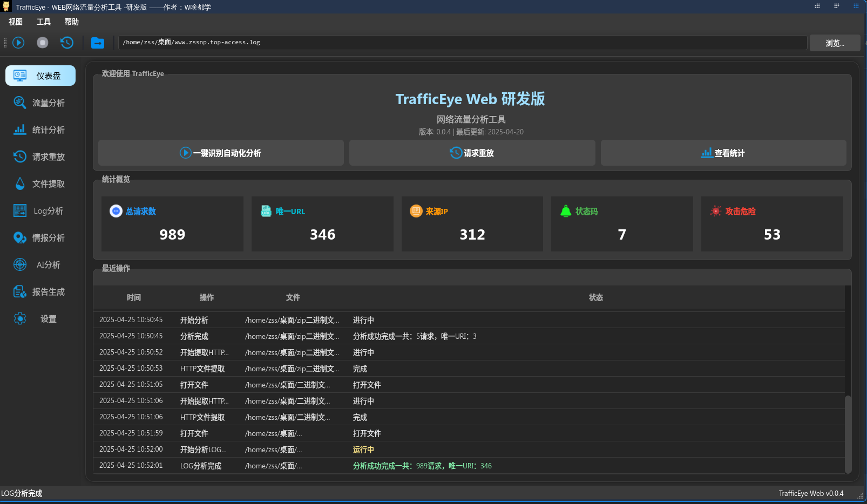Open the 统计分析 statistics panel

tap(40, 130)
